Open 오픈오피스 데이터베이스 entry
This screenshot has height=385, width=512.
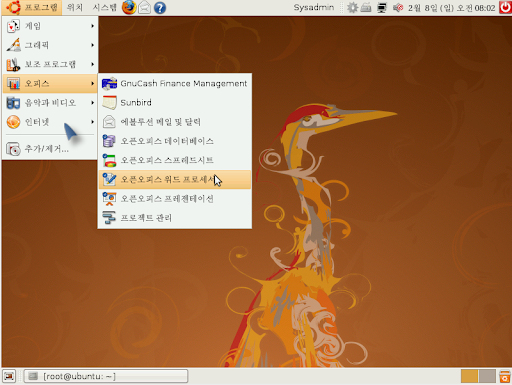pos(175,141)
